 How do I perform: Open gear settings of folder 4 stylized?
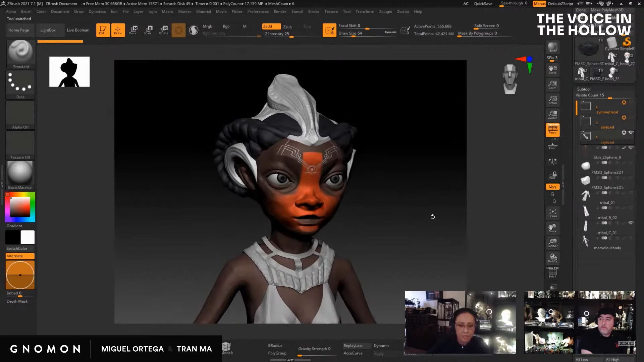(x=624, y=118)
